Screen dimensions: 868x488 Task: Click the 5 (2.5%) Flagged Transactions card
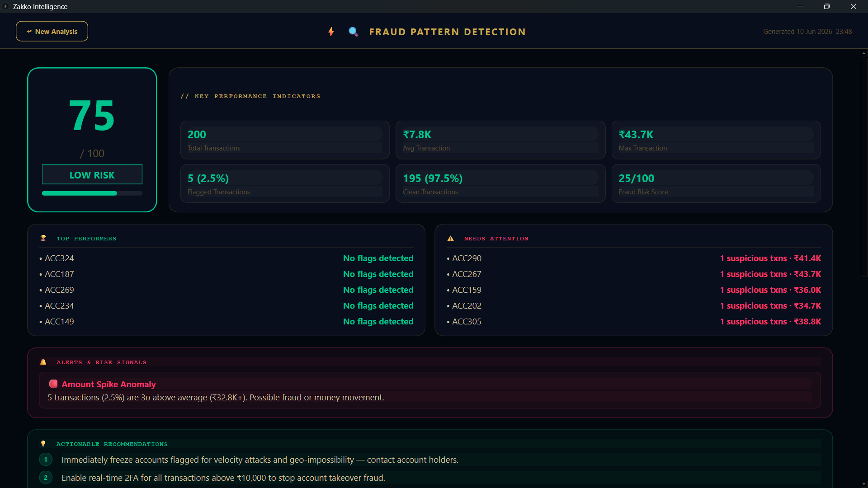(285, 183)
